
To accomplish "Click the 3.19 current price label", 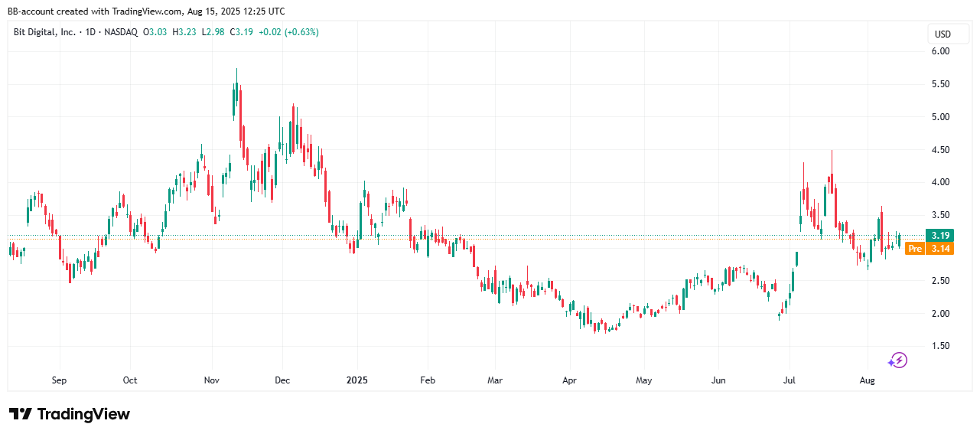I will 939,235.
